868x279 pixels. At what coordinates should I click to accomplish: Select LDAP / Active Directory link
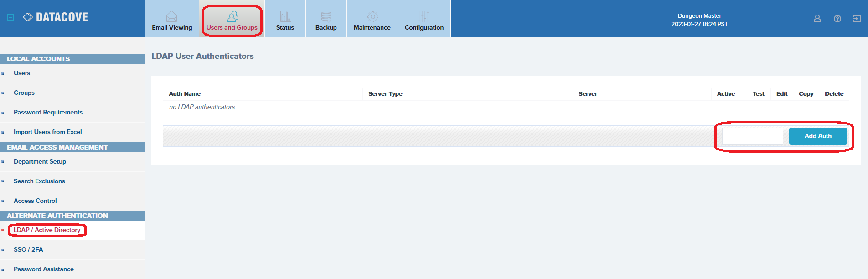click(47, 230)
